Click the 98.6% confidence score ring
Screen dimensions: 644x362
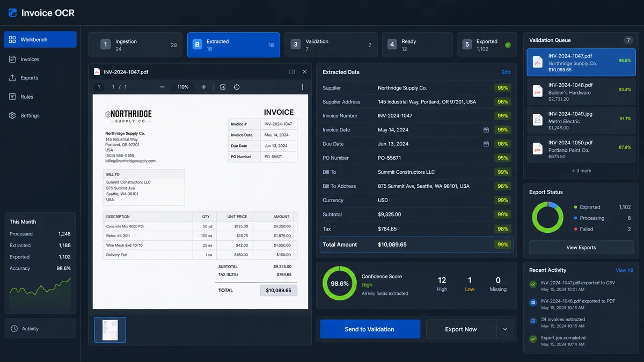click(339, 284)
